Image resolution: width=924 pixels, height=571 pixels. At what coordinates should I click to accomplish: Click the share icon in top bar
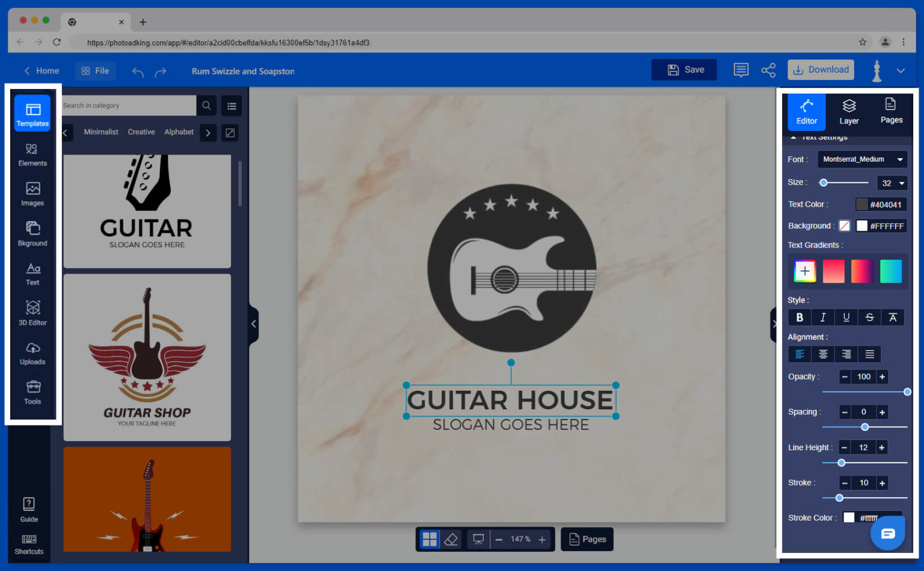pos(768,70)
